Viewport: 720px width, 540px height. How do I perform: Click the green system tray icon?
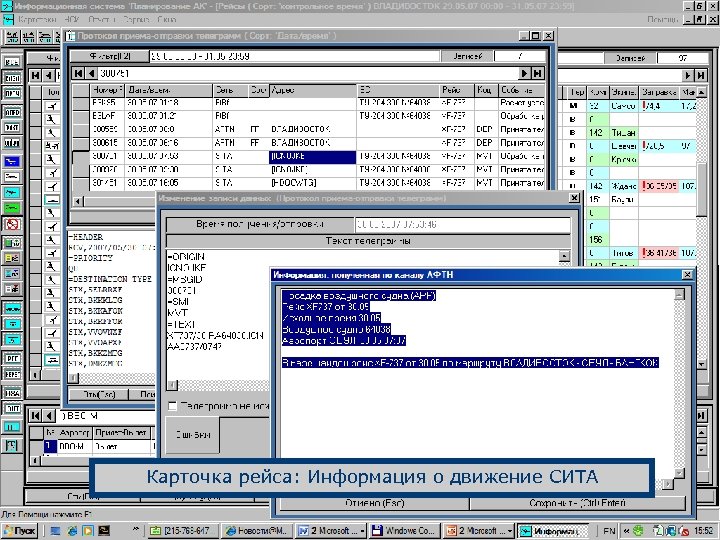click(638, 531)
